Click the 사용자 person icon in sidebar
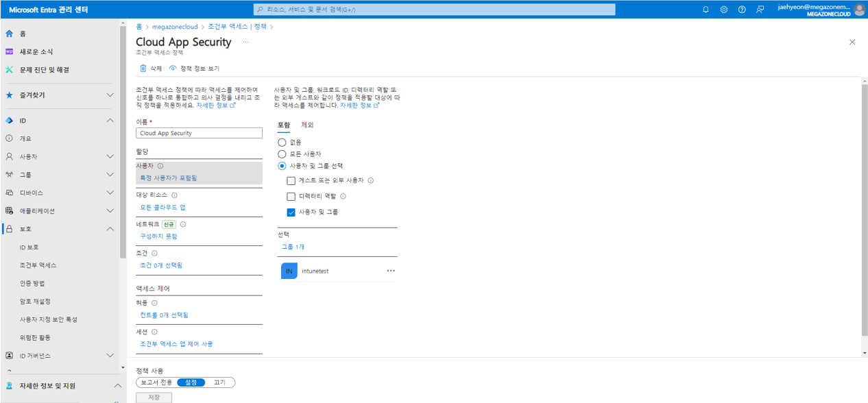 point(9,156)
